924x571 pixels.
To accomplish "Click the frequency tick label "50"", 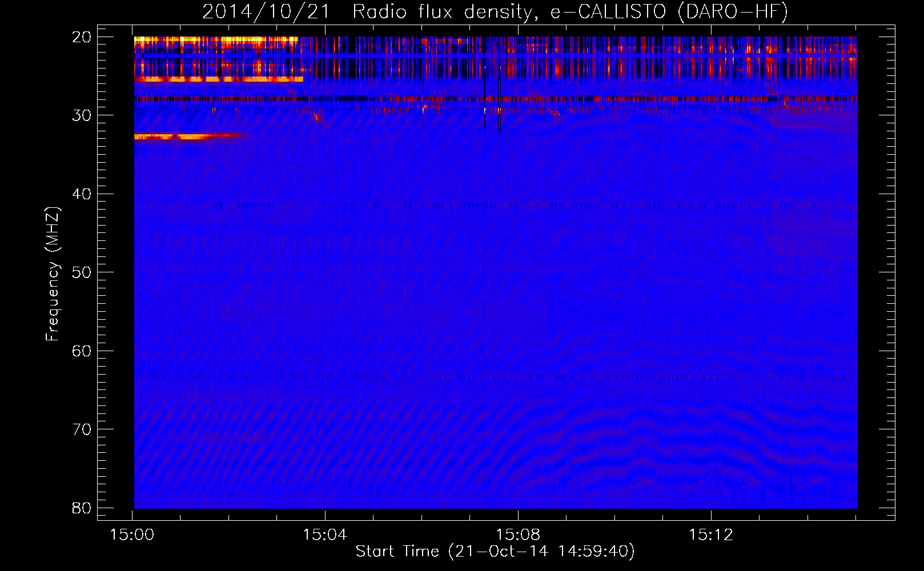I will [x=82, y=272].
